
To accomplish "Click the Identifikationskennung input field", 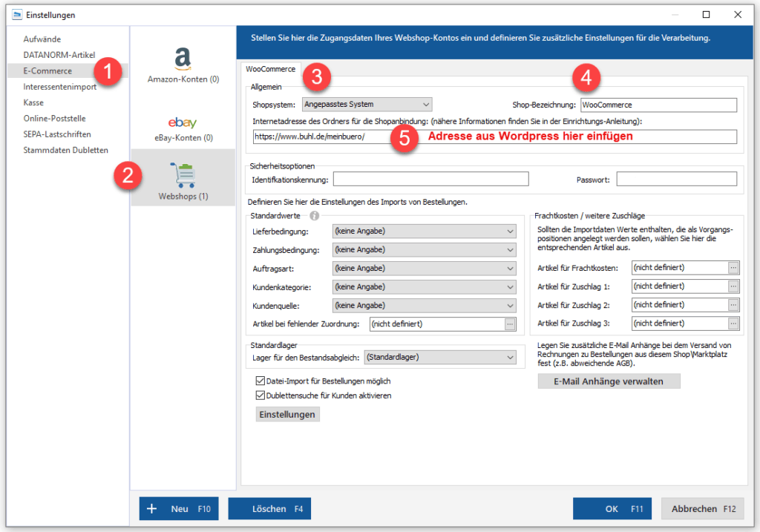I will (430, 179).
